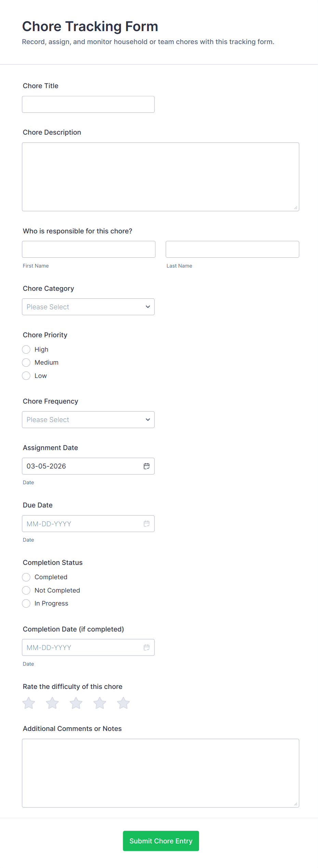This screenshot has width=318, height=868.
Task: Click the Submit Chore Entry button
Action: pyautogui.click(x=161, y=841)
